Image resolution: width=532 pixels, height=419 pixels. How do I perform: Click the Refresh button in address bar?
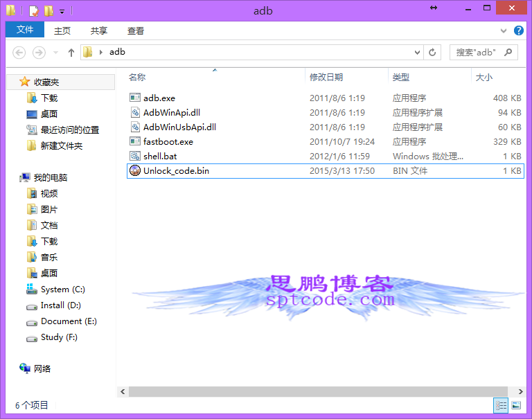pos(433,53)
